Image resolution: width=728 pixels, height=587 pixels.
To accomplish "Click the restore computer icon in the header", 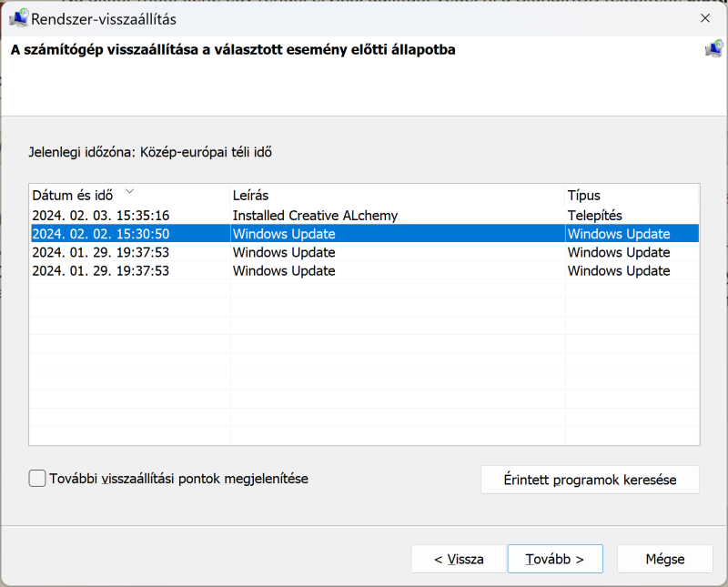I will point(713,49).
